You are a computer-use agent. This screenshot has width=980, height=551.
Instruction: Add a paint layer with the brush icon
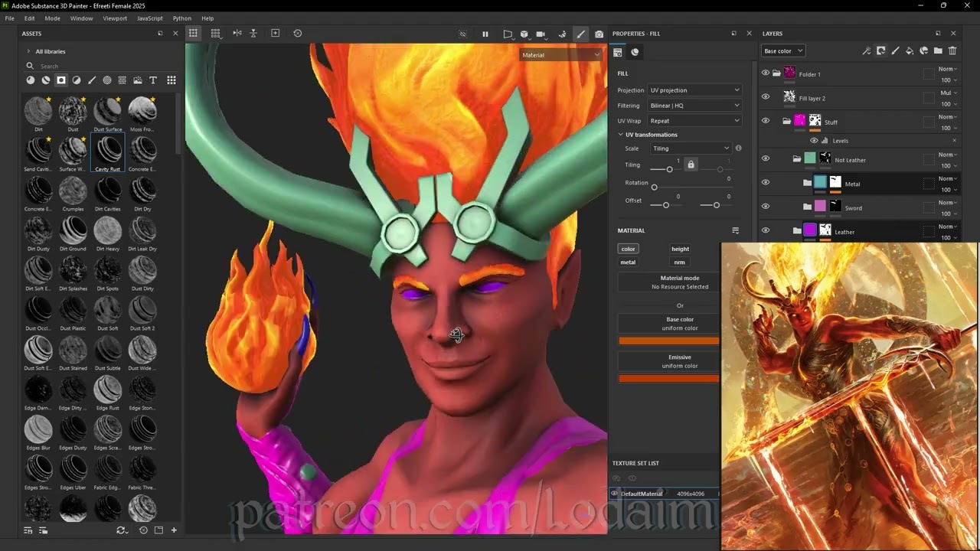[x=895, y=51]
